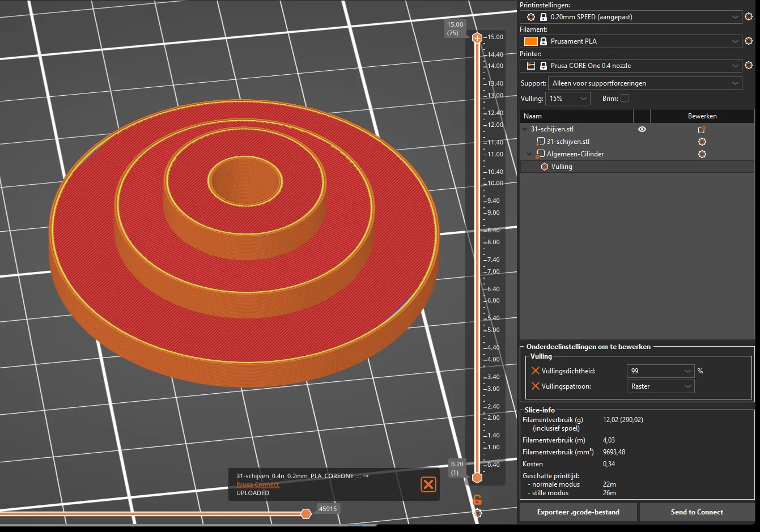Open the print settings edit gear icon
The image size is (760, 532).
click(x=749, y=17)
